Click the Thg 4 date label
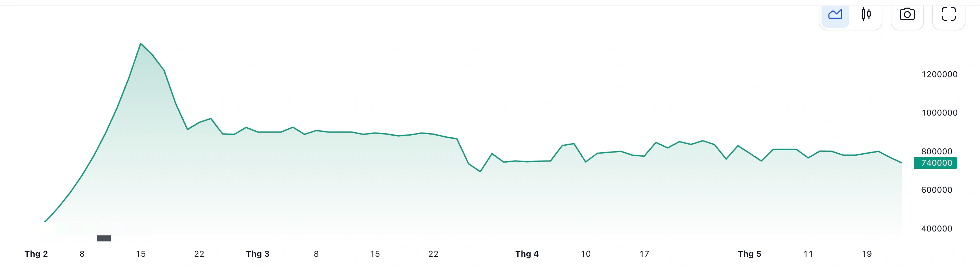 pyautogui.click(x=527, y=254)
